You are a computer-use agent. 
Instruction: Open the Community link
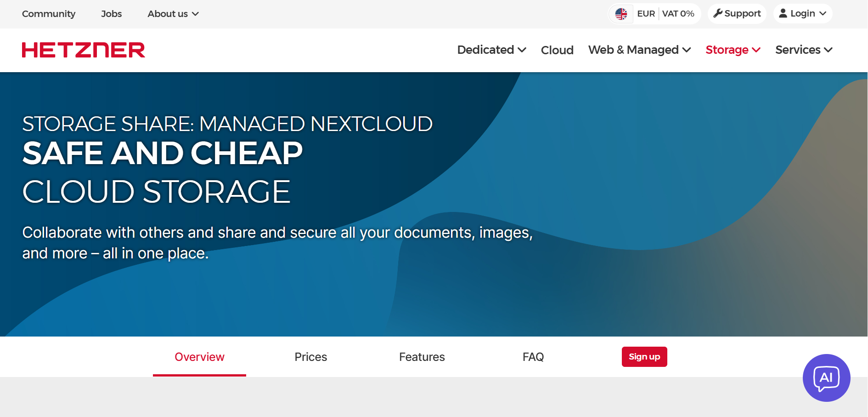tap(49, 14)
